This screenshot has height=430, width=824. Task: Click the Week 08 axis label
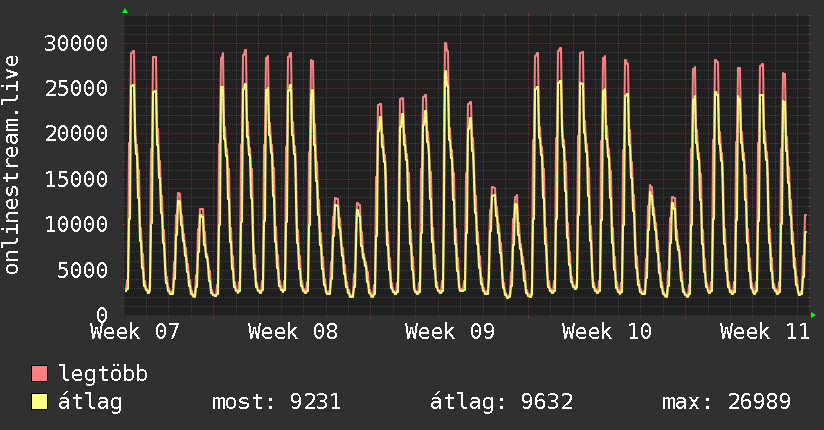tap(293, 332)
